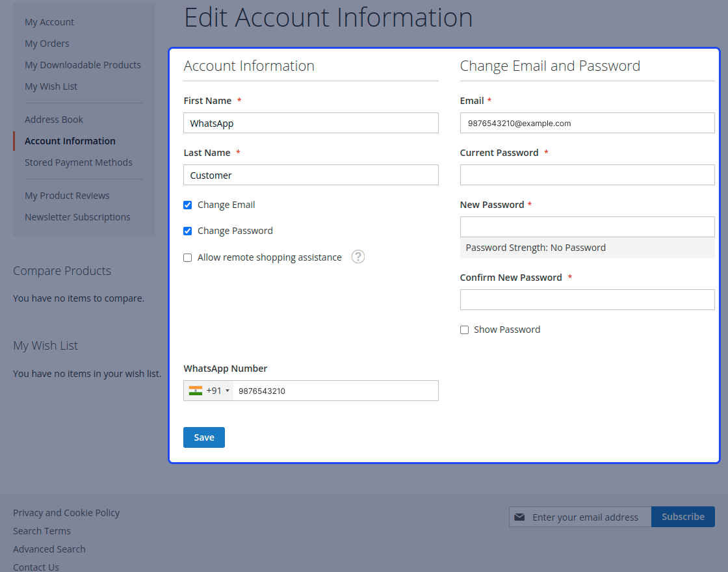728x572 pixels.
Task: Open My Account in sidebar
Action: pos(49,22)
